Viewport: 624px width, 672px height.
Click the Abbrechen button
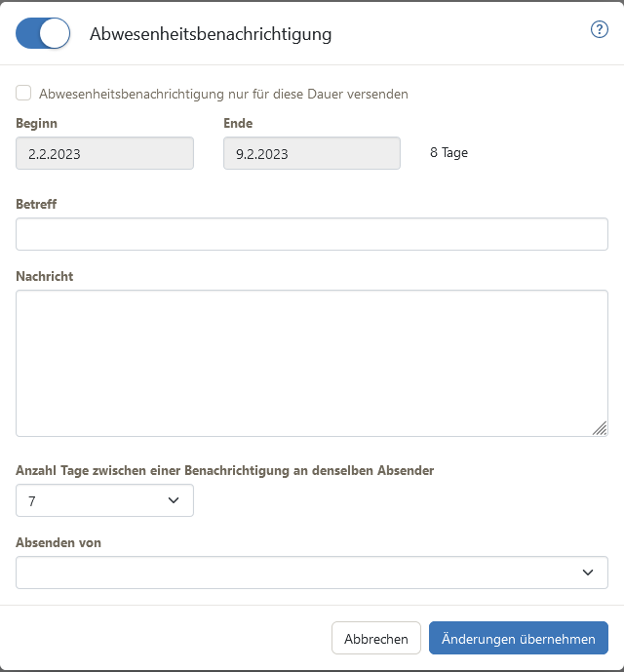click(375, 638)
